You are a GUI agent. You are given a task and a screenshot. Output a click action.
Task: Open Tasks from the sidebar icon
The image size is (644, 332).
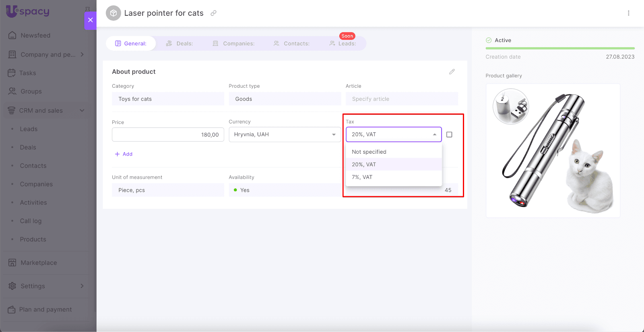tap(12, 73)
